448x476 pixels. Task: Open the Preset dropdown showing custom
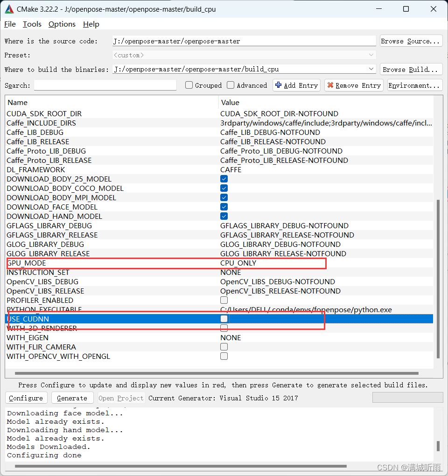point(371,55)
